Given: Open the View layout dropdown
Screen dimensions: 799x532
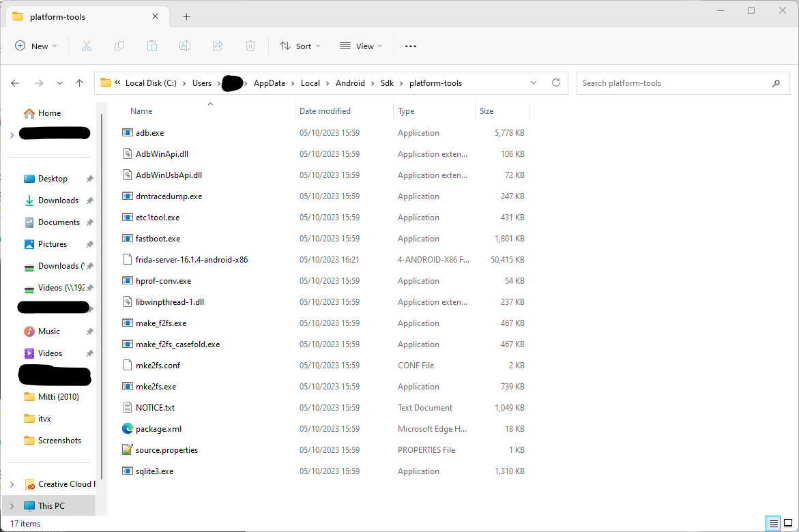Looking at the screenshot, I should (361, 46).
